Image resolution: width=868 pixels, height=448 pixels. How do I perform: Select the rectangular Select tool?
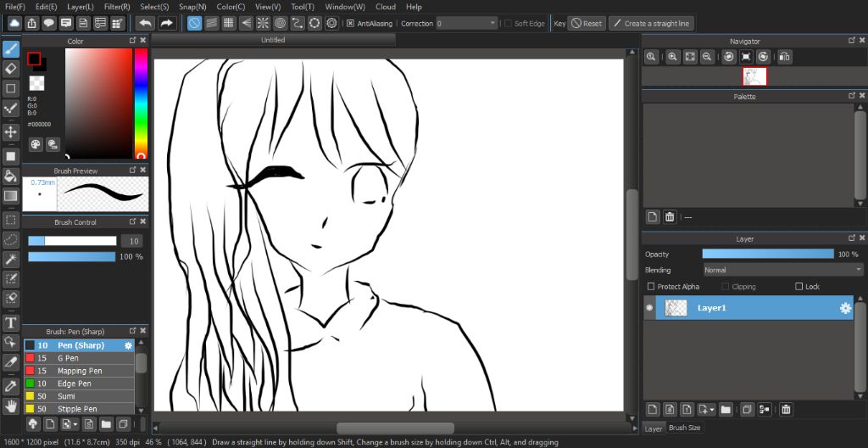pyautogui.click(x=10, y=220)
